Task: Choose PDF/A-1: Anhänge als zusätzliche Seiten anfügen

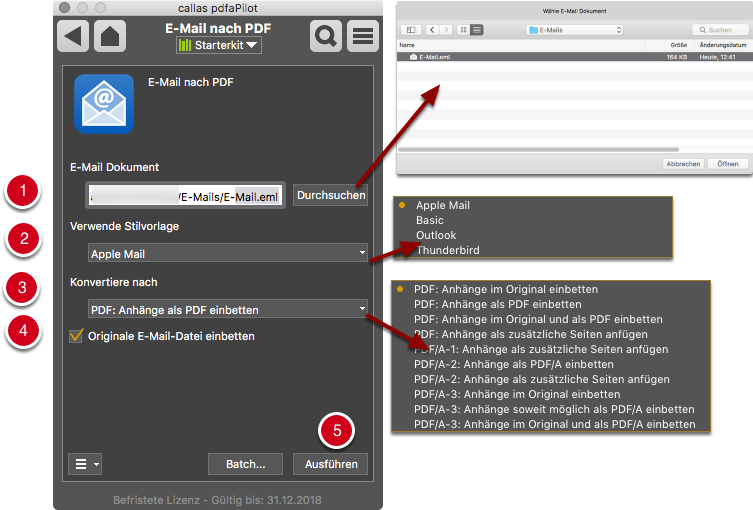Action: point(550,349)
